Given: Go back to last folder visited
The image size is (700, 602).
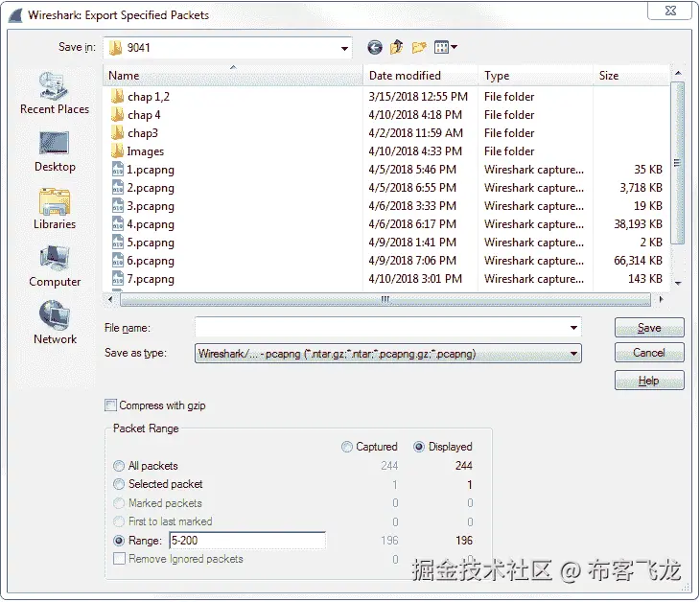Looking at the screenshot, I should 375,47.
